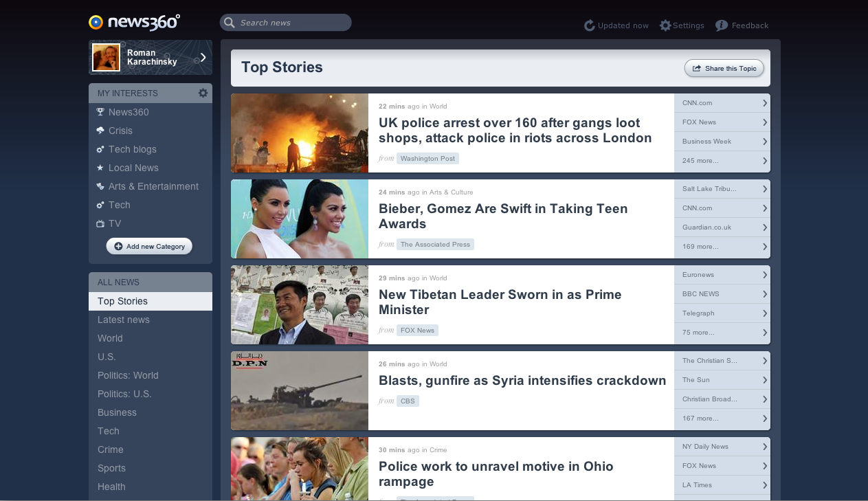Open the U.S. news category
This screenshot has width=868, height=501.
[x=151, y=357]
